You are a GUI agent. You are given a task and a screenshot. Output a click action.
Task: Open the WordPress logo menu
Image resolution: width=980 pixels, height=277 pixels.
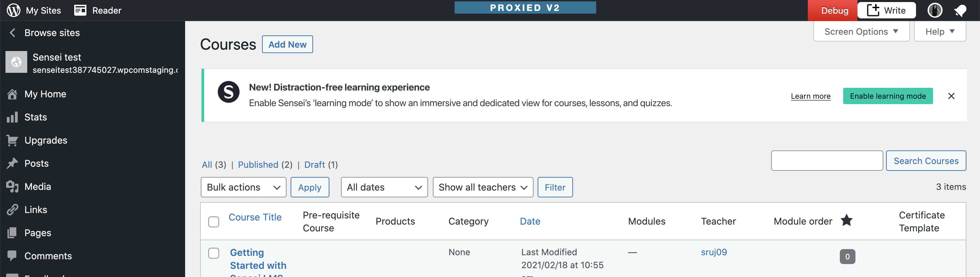pos(13,10)
